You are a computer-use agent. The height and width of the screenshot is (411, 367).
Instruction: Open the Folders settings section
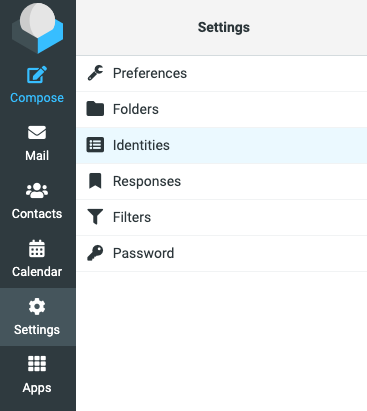[x=222, y=109]
